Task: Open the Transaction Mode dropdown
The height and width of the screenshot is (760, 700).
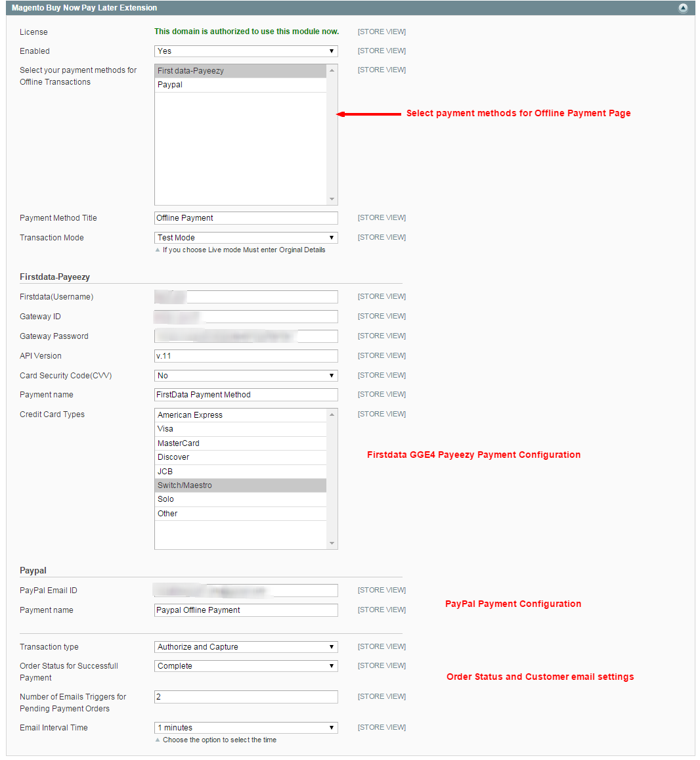Action: tap(246, 238)
